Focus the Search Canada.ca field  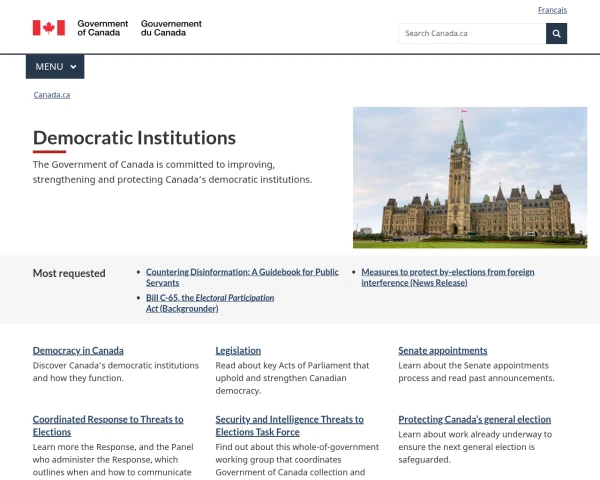[x=472, y=34]
